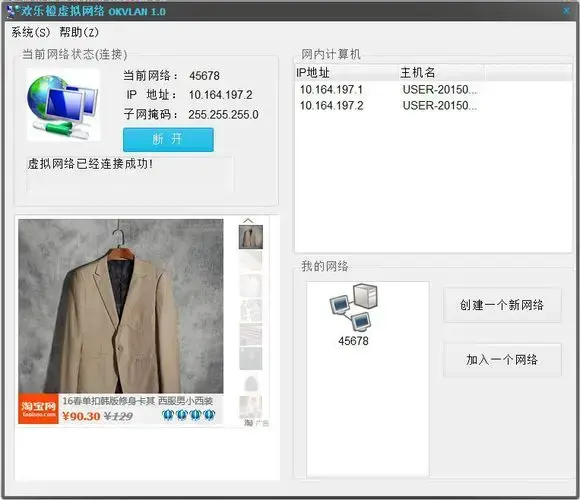Click the Taobao logo in the ad
The width and height of the screenshot is (580, 500).
click(38, 408)
